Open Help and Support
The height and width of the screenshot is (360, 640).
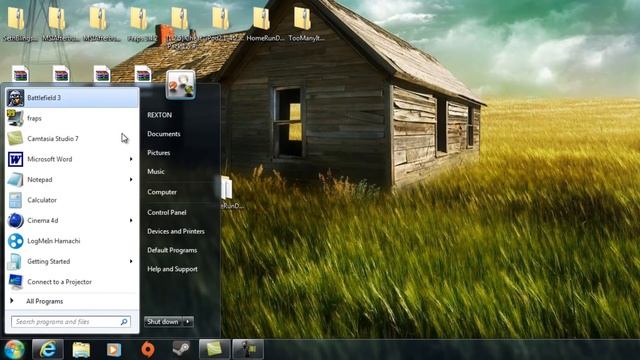[172, 269]
